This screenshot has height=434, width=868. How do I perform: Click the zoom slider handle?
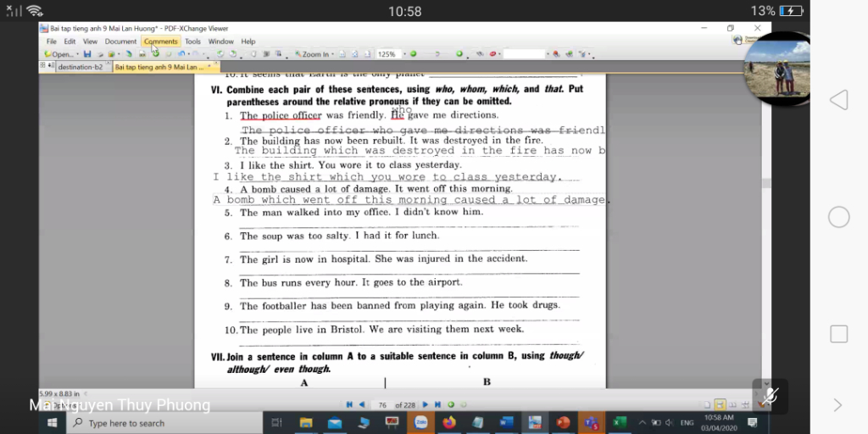click(437, 54)
